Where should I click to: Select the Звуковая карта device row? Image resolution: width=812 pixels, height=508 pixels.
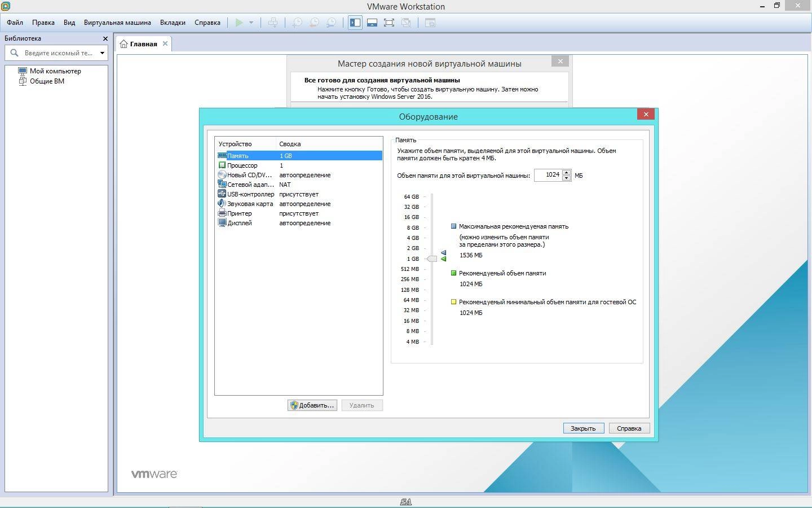tap(299, 204)
